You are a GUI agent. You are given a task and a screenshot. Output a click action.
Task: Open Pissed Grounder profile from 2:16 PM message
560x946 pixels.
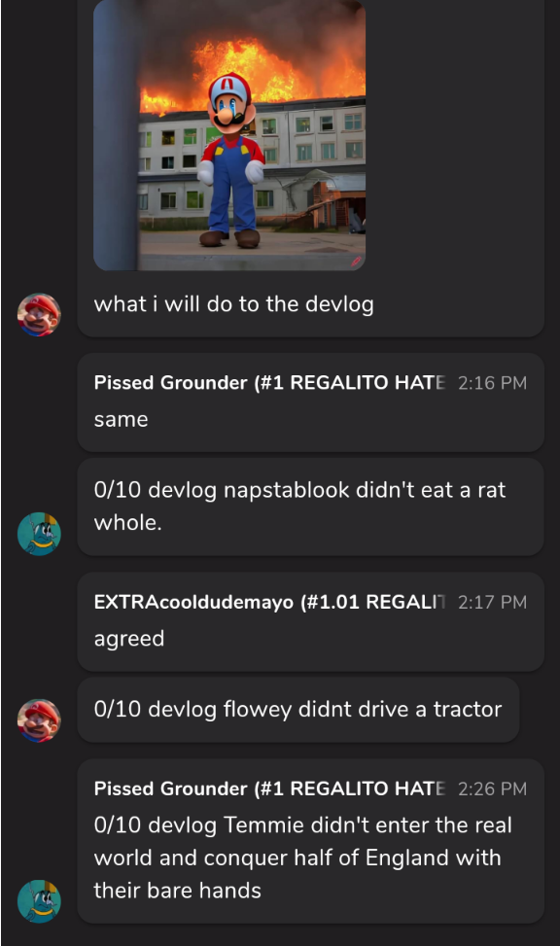[269, 382]
